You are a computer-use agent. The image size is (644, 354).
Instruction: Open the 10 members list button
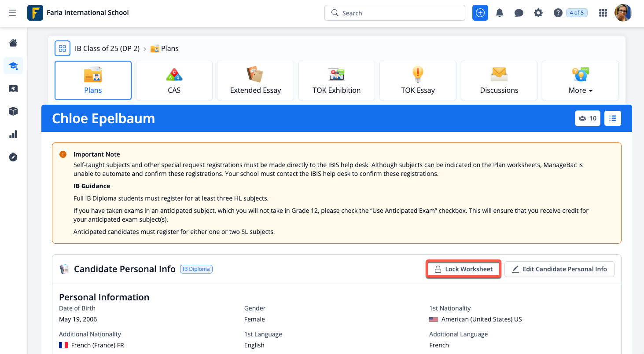tap(587, 118)
